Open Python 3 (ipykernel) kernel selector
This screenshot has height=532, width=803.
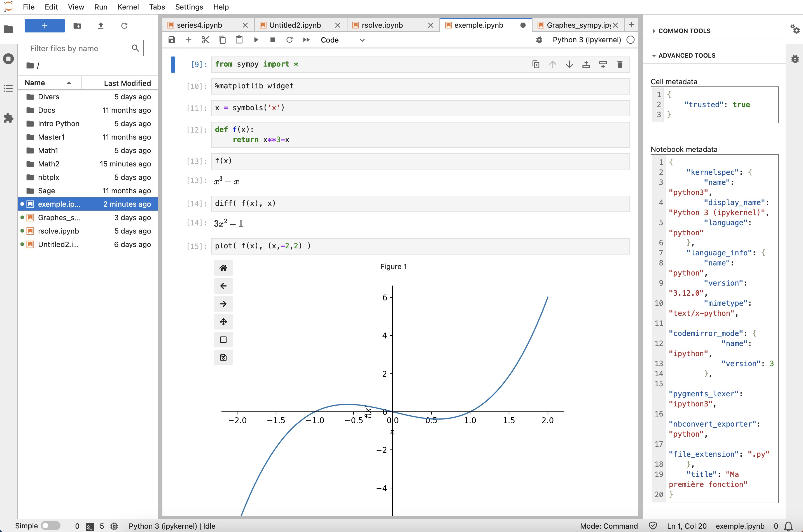(586, 40)
